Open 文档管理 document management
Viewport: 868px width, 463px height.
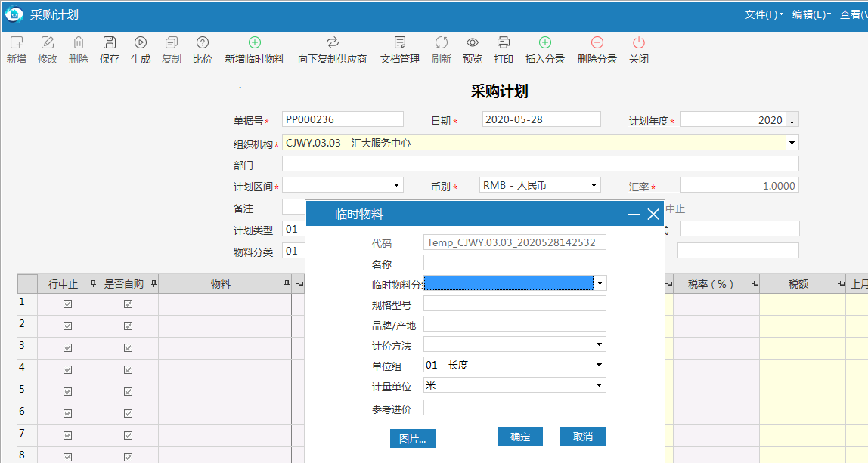click(x=400, y=42)
